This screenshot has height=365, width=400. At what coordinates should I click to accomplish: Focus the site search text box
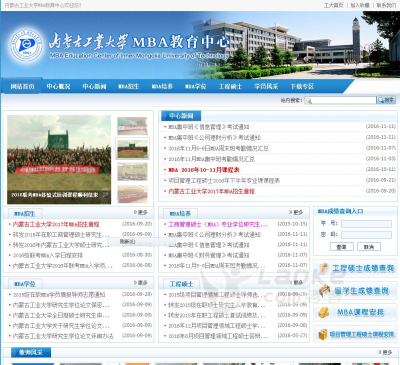tap(340, 100)
